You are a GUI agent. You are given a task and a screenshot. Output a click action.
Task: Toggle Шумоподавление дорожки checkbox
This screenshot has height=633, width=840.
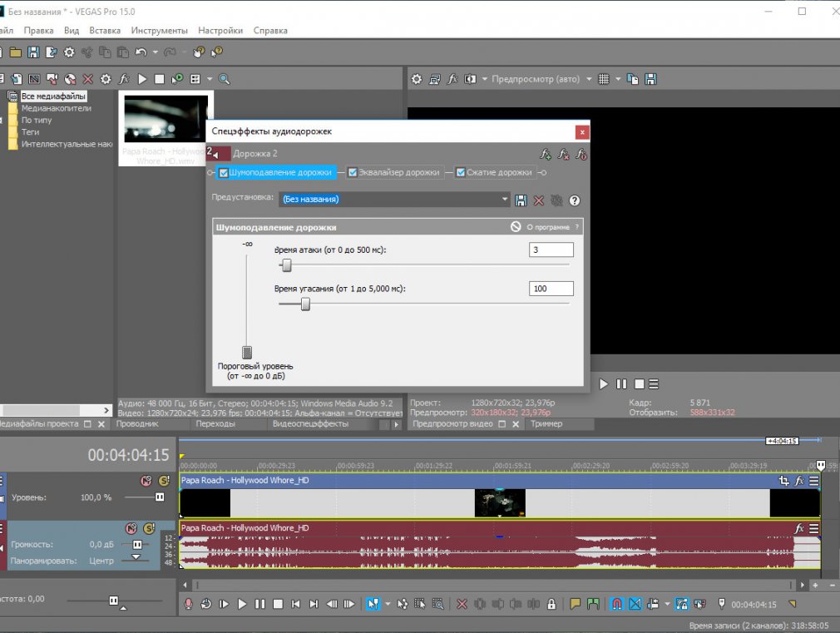coord(224,172)
